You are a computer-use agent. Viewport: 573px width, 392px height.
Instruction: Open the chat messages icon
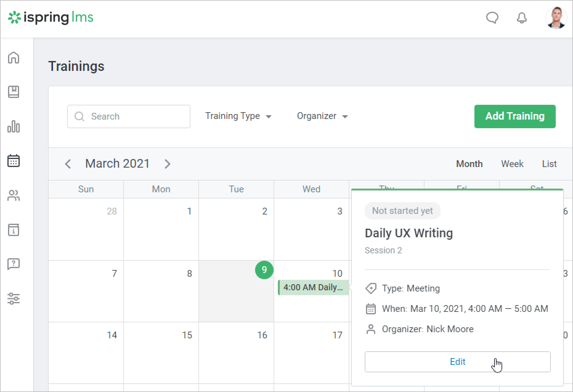(x=492, y=18)
